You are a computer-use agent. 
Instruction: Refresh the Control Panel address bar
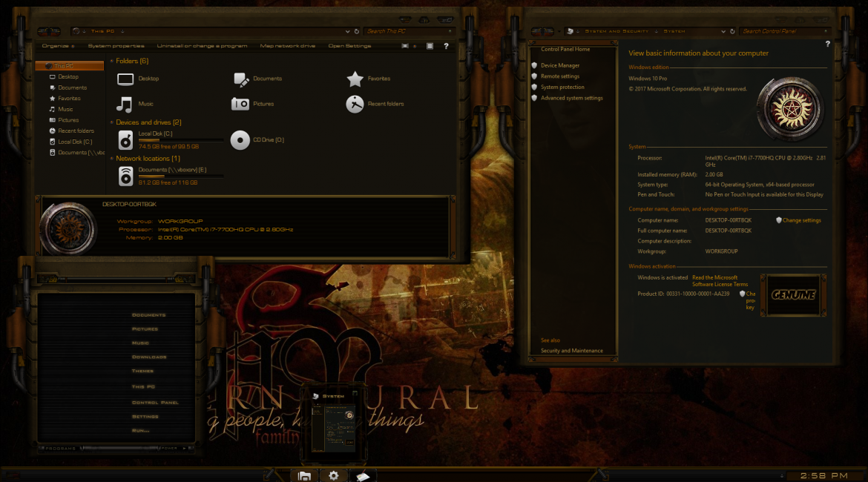[732, 32]
